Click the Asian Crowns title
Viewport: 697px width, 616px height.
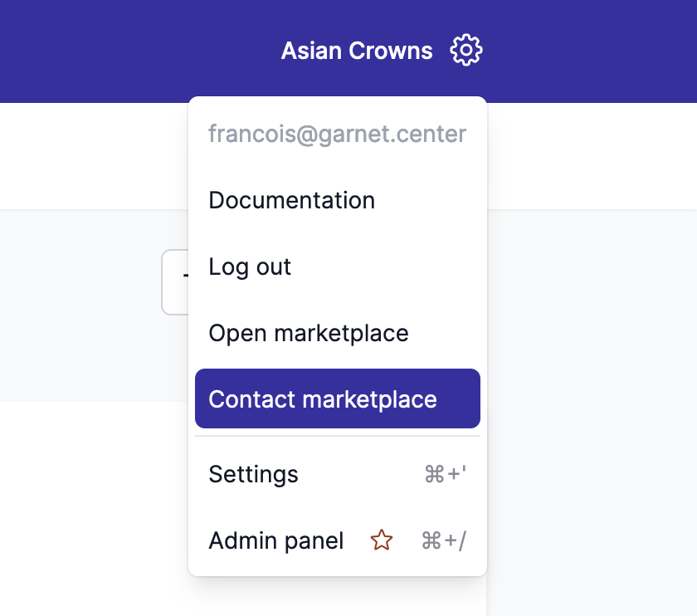point(357,51)
